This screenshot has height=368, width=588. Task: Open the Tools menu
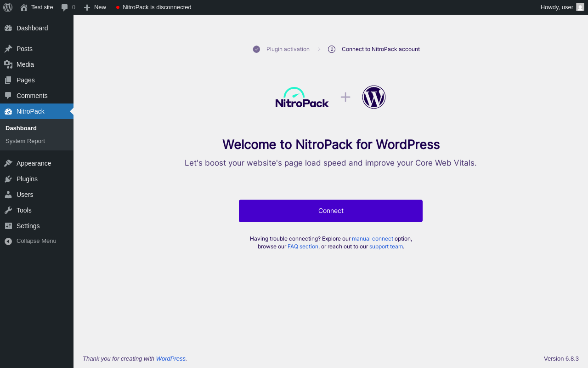[37, 210]
